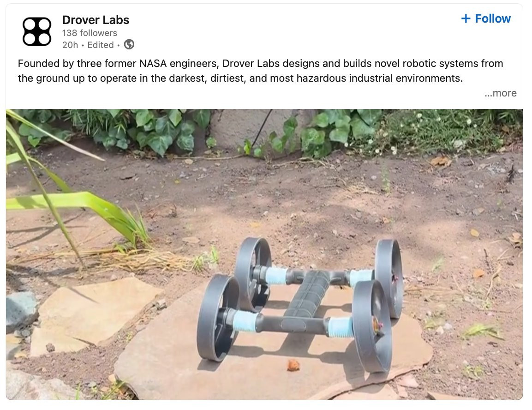532x410 pixels.
Task: Click the text line "the ground up to operate"
Action: [x=240, y=78]
